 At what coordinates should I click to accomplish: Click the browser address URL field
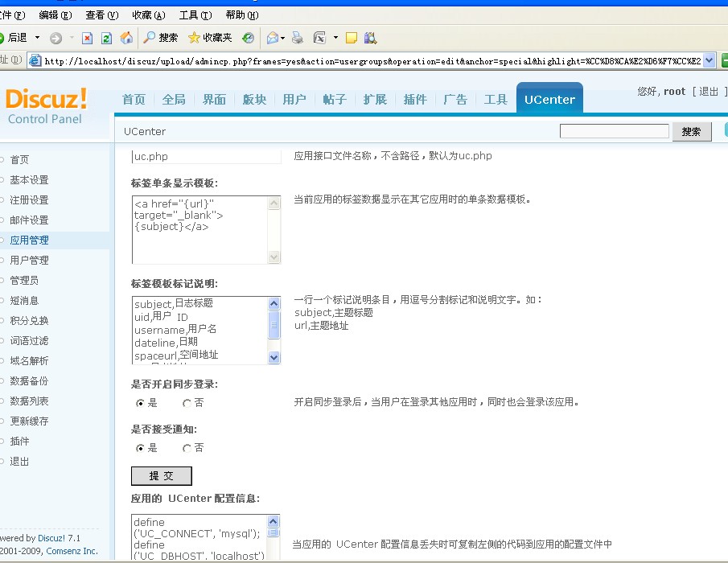coord(372,61)
